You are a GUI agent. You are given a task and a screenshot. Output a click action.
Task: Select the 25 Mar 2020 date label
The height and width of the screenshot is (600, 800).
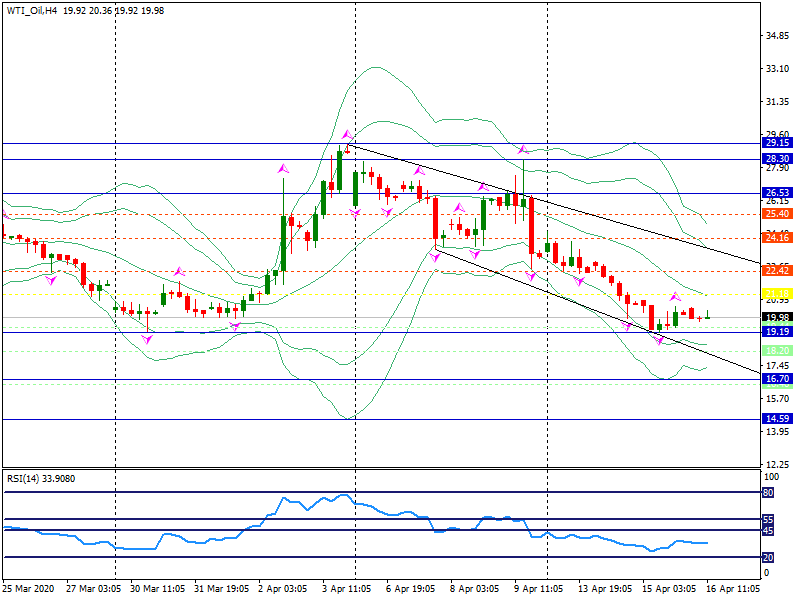(27, 590)
